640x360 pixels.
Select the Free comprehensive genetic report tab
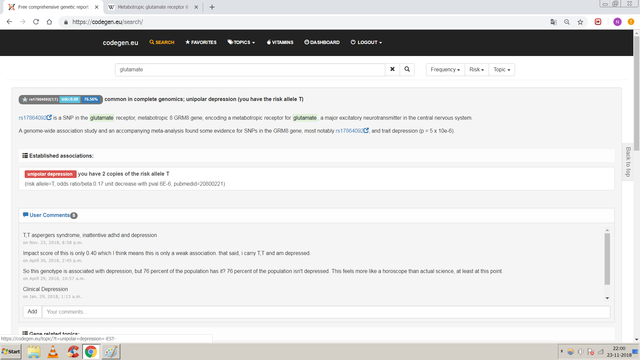53,7
